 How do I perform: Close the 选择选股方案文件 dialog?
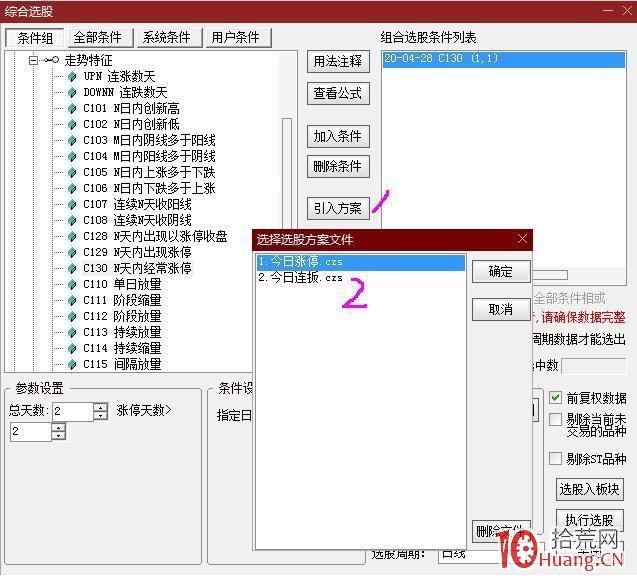click(x=522, y=239)
